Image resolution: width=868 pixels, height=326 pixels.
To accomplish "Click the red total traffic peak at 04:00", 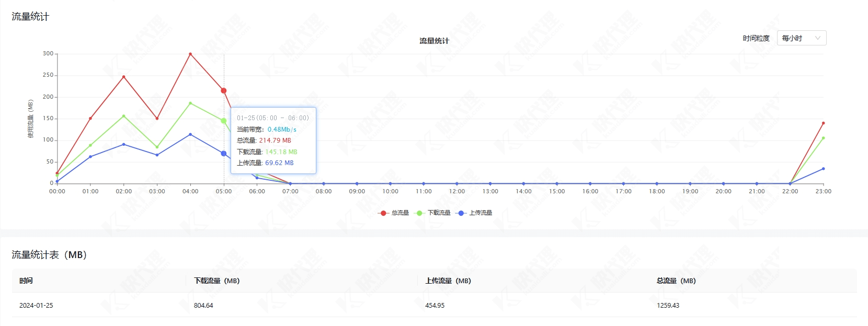I will tap(190, 54).
